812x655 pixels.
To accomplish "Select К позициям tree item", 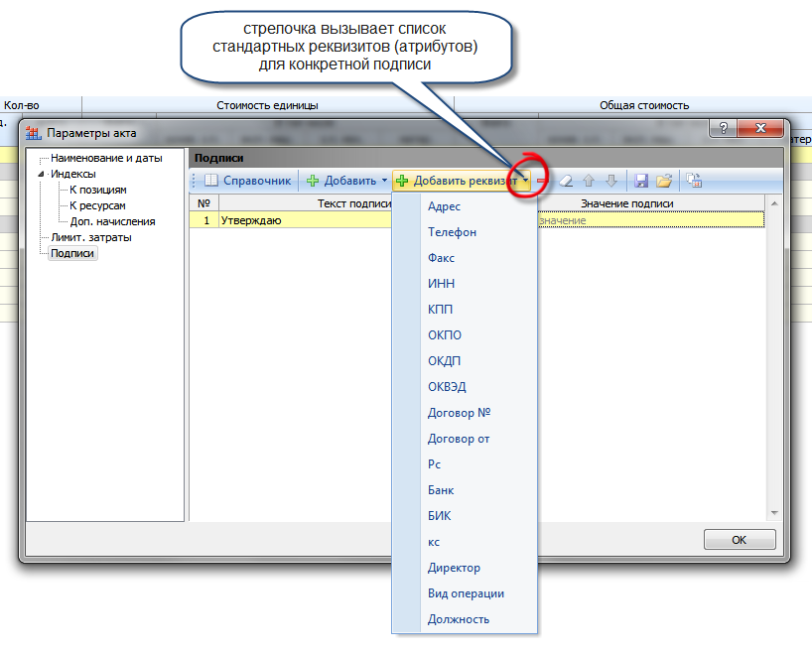I will 98,190.
